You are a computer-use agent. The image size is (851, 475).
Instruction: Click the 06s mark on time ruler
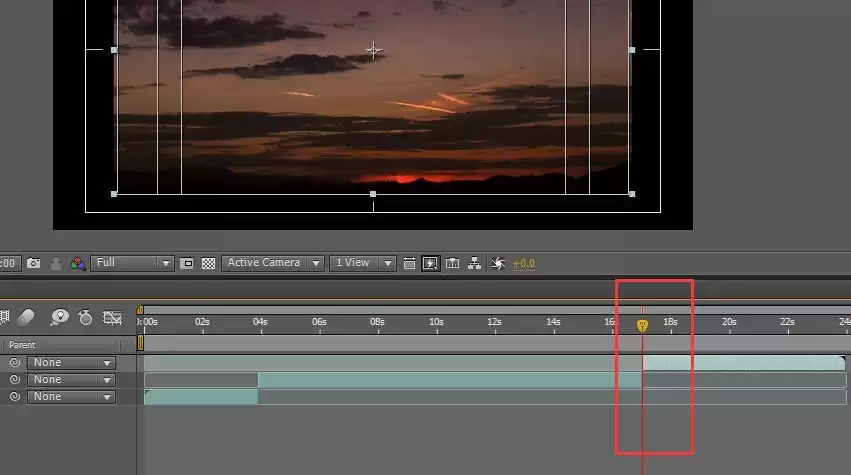coord(319,322)
